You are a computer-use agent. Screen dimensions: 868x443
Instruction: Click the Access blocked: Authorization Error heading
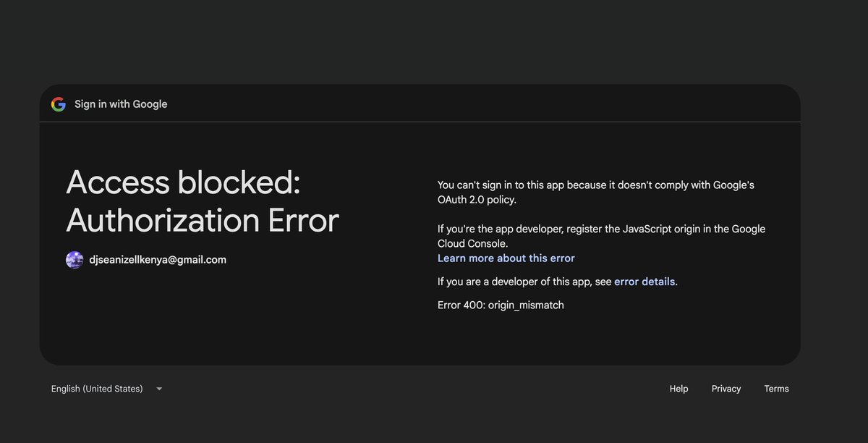coord(203,201)
